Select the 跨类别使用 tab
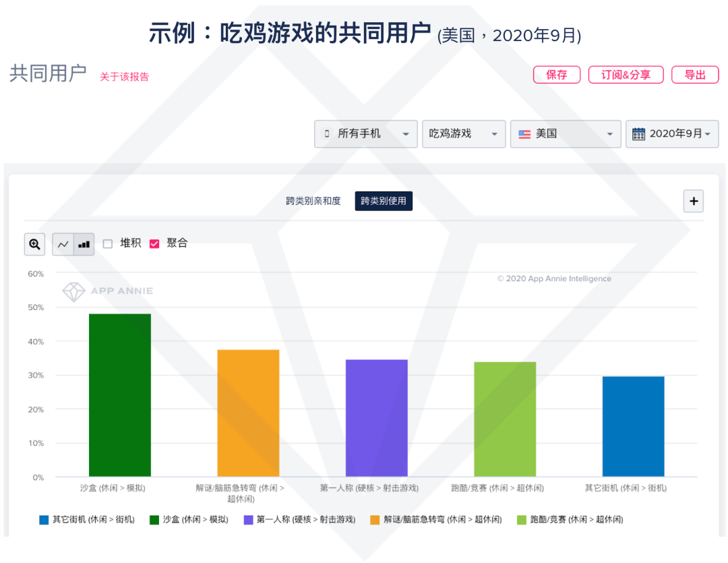 tap(384, 201)
